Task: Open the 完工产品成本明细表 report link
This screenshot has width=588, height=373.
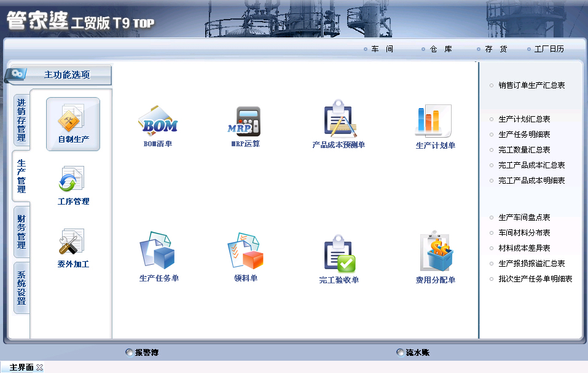Action: [531, 181]
